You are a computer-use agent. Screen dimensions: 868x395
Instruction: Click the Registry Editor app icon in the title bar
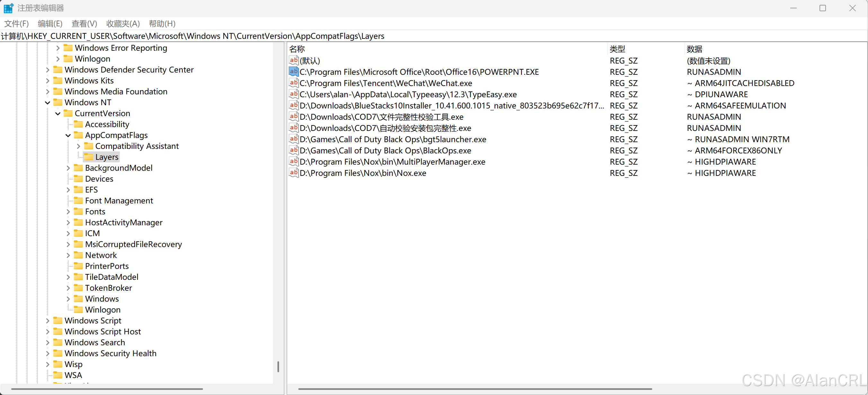tap(8, 8)
